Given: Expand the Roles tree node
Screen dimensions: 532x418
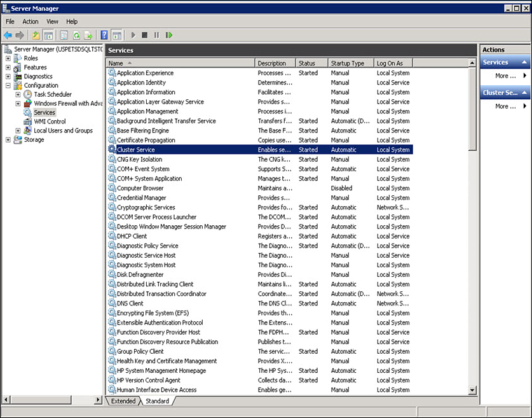Looking at the screenshot, I should point(8,59).
